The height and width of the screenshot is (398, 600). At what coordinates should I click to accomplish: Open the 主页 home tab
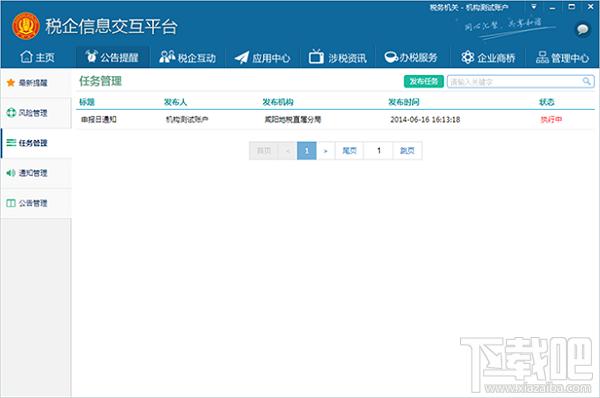tap(37, 57)
